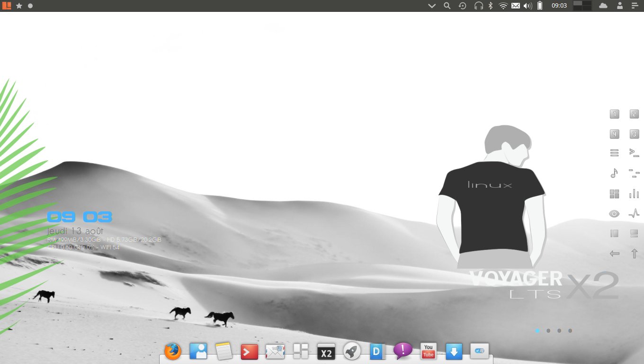This screenshot has height=364, width=644.
Task: Open the X2 dock icon
Action: coord(326,351)
